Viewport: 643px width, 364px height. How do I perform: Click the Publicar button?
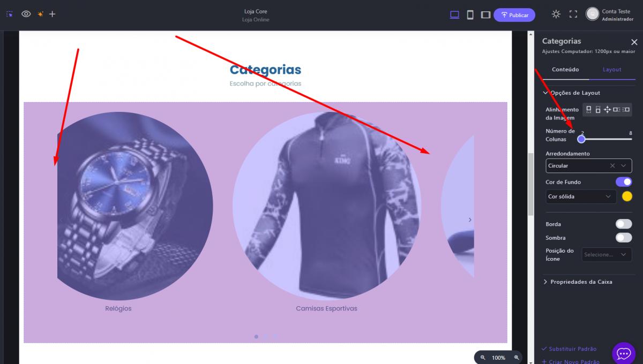(x=514, y=15)
